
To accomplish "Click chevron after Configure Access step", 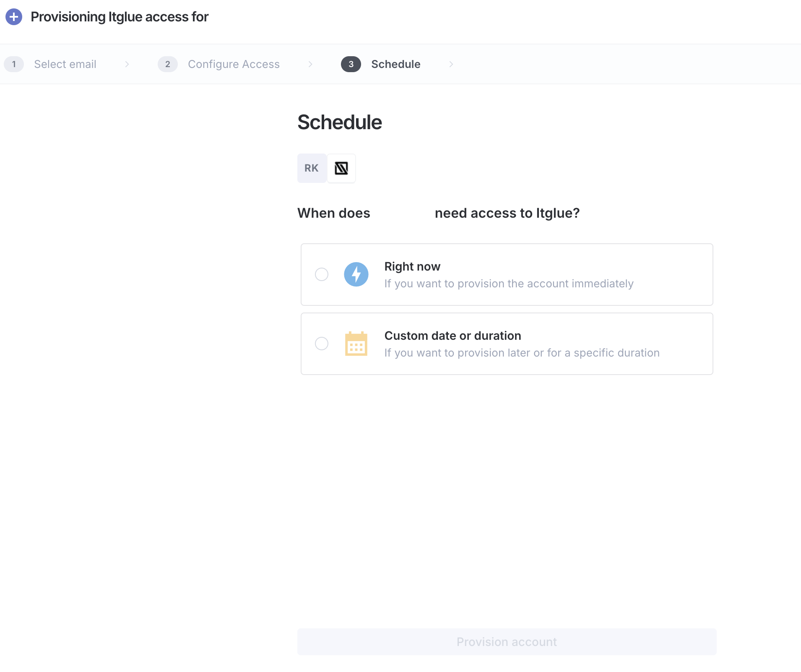I will 310,64.
